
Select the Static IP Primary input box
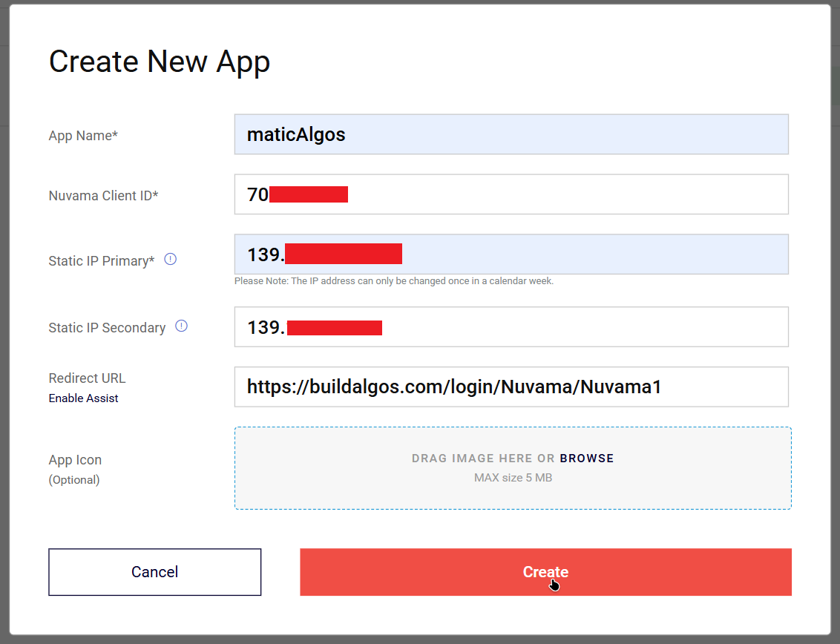point(594,254)
